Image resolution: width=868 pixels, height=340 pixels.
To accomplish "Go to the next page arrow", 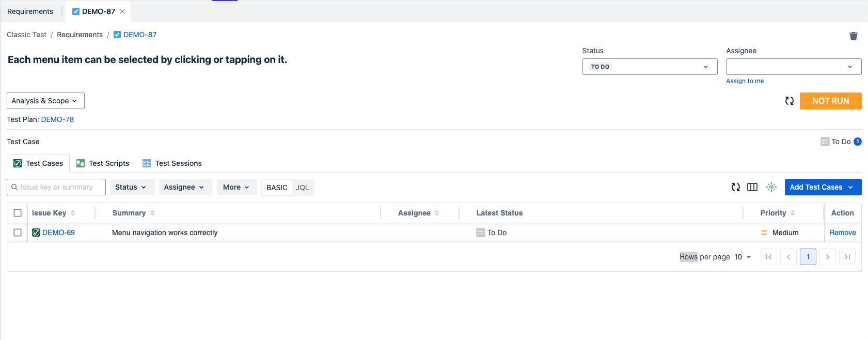I will click(827, 257).
